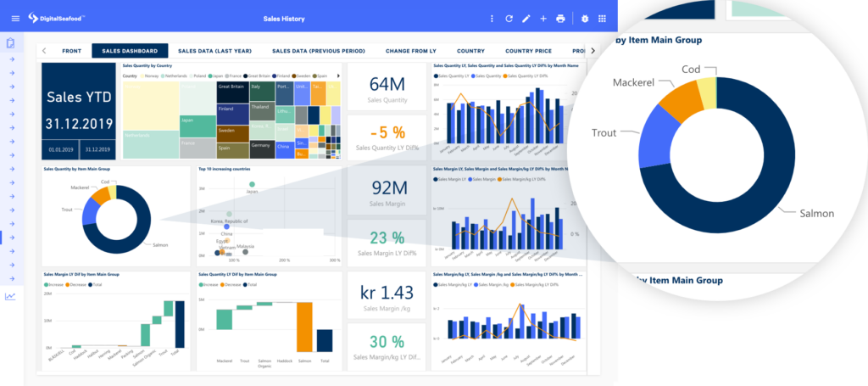Click the 01.01.2019 start date box

pyautogui.click(x=60, y=149)
